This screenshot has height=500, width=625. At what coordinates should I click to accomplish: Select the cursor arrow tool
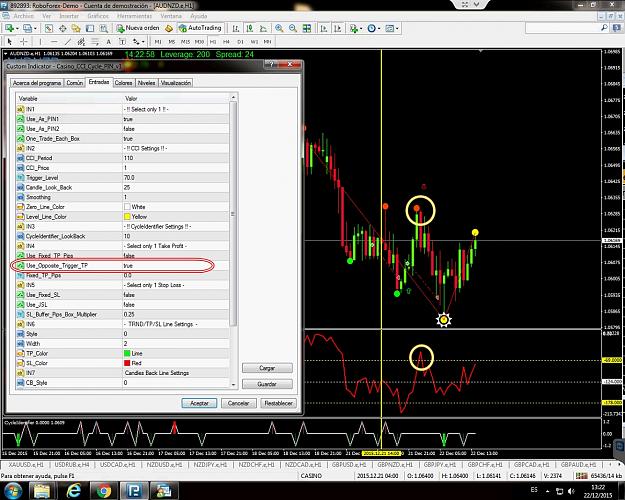coord(10,41)
